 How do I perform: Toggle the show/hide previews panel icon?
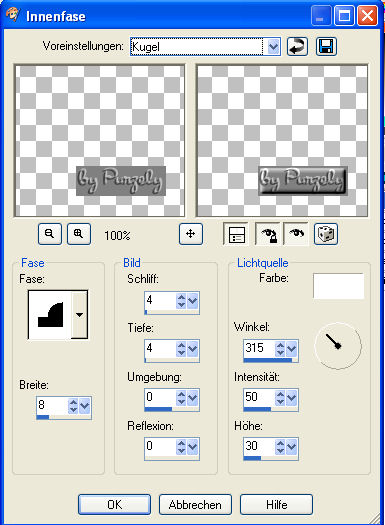(x=236, y=234)
